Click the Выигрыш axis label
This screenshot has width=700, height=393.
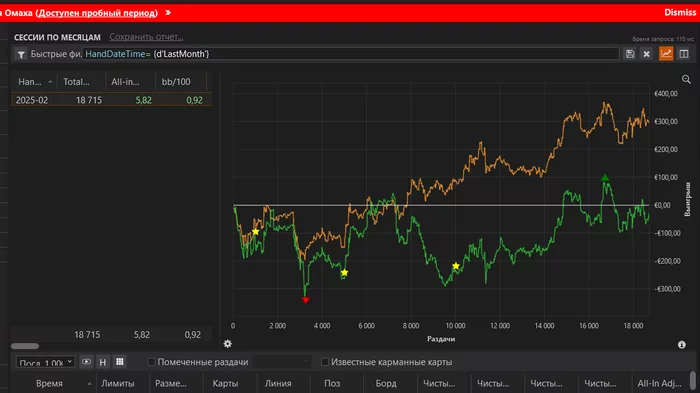pyautogui.click(x=688, y=199)
